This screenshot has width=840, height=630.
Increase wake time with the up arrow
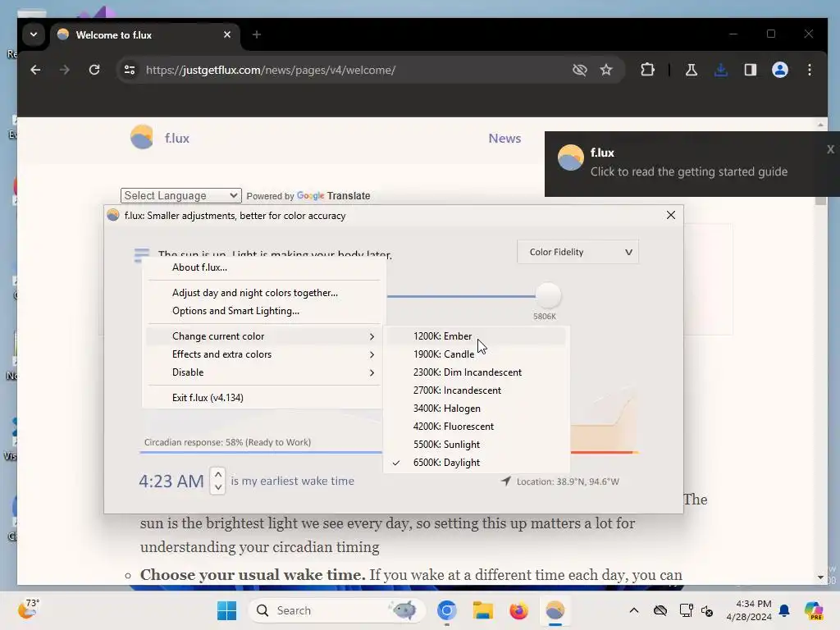[218, 475]
